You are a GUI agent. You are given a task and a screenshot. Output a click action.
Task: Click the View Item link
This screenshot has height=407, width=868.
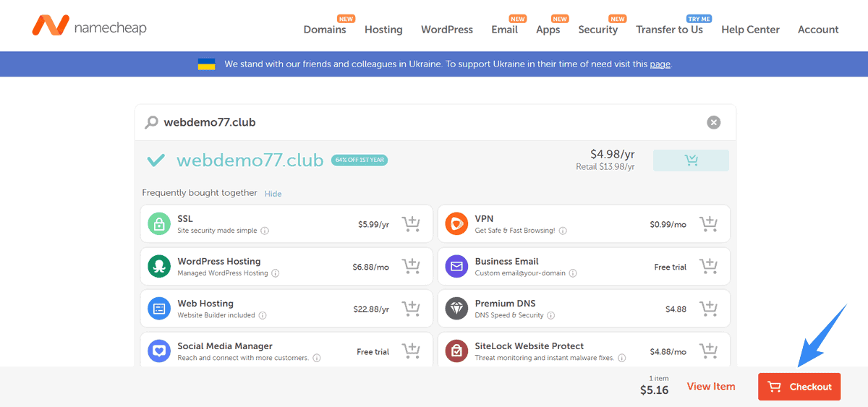point(711,386)
